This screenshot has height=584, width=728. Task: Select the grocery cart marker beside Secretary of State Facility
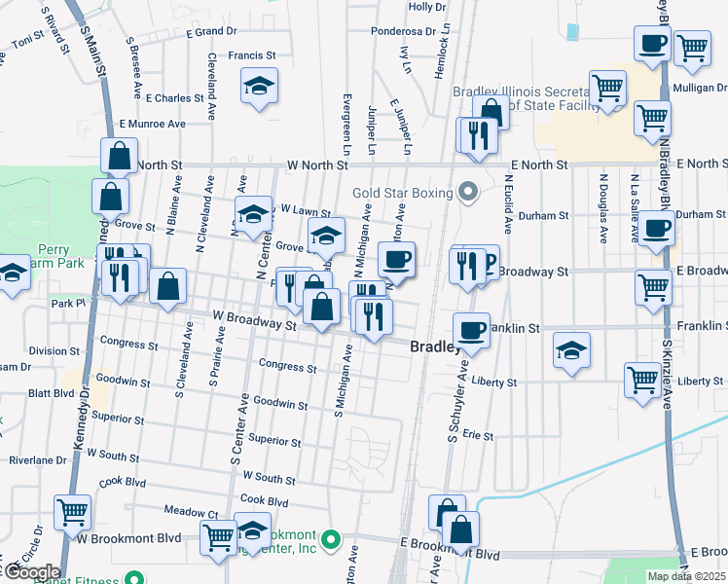click(x=607, y=91)
